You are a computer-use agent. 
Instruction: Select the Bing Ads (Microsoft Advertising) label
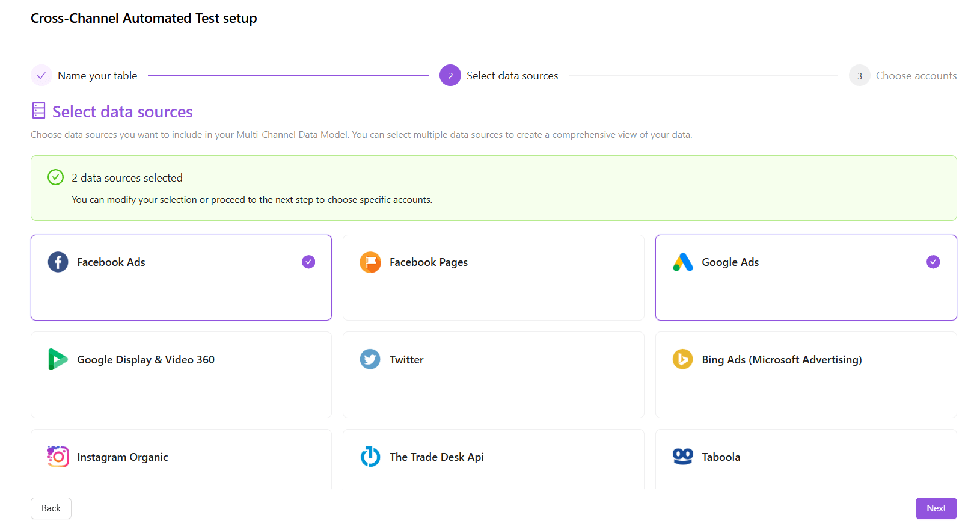(782, 360)
